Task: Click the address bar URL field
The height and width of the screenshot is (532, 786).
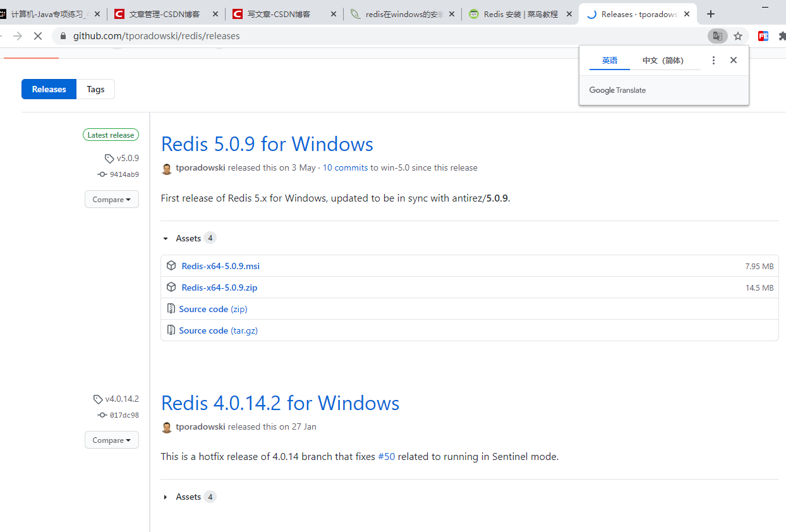Action: [379, 36]
